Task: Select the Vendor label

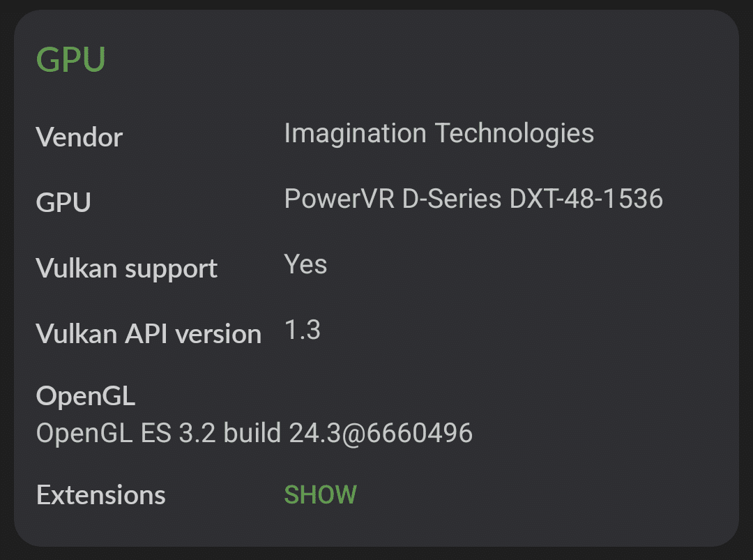Action: coord(79,137)
